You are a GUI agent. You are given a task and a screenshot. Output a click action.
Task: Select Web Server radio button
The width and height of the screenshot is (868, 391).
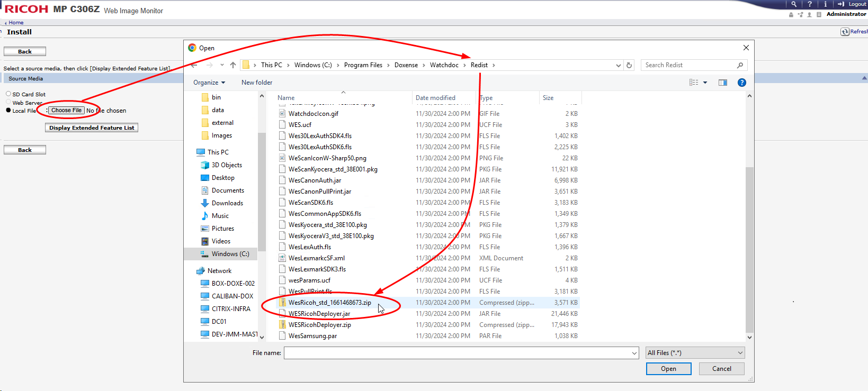click(x=8, y=102)
